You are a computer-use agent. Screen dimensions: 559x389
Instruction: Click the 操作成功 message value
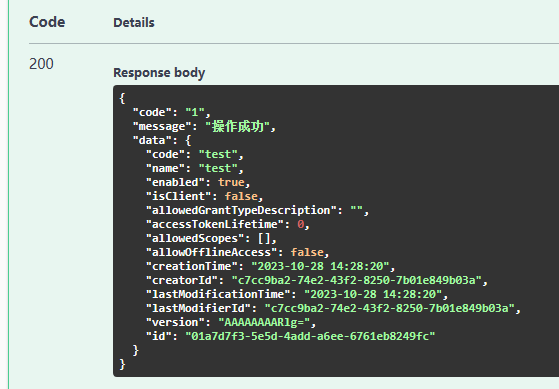click(237, 127)
